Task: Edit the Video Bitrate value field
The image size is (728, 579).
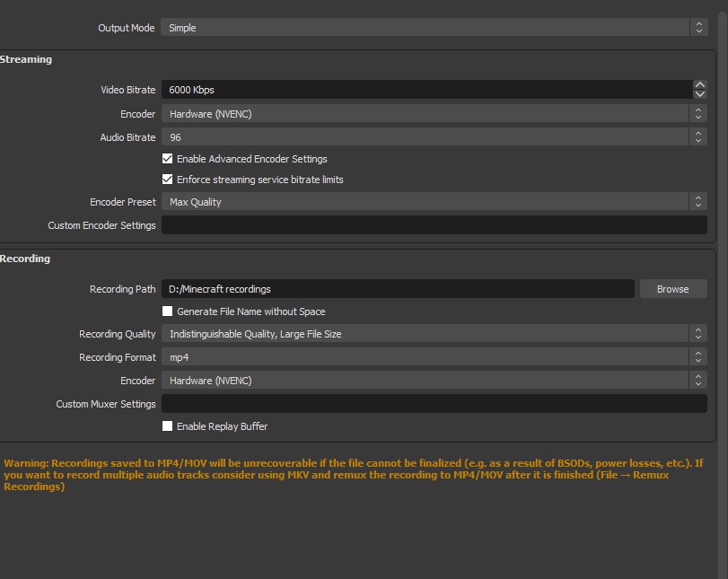Action: coord(404,90)
